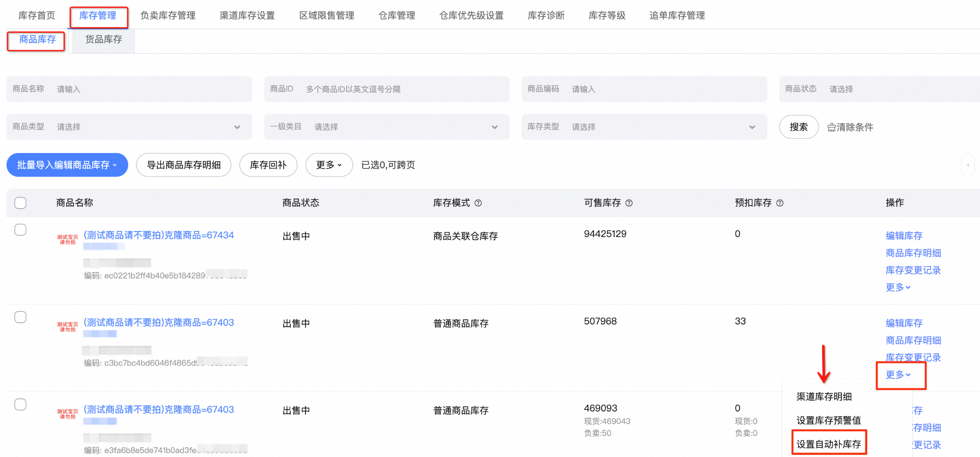The width and height of the screenshot is (980, 457).
Task: Click the 现货:469043 stock detail
Action: click(607, 421)
